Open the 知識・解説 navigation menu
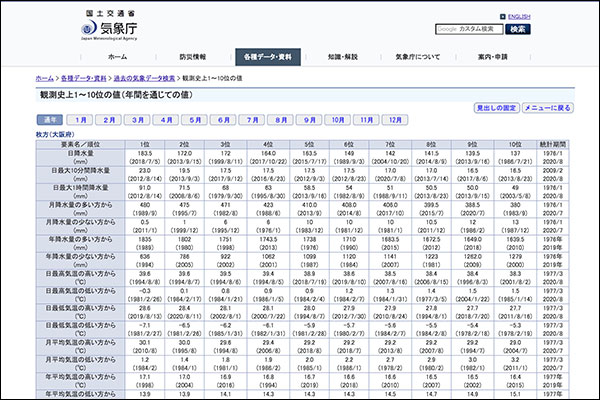 (x=343, y=57)
